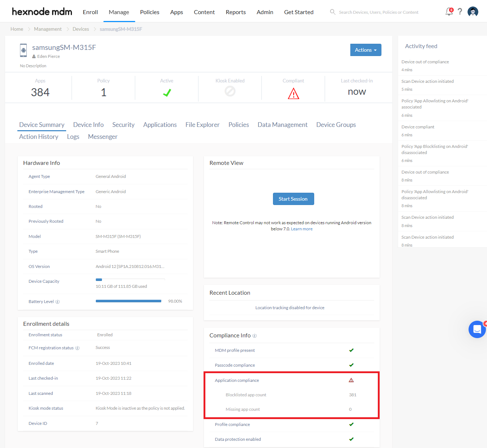Click 'Policy App Blocklisting on Android disassociated' activity

(x=435, y=149)
